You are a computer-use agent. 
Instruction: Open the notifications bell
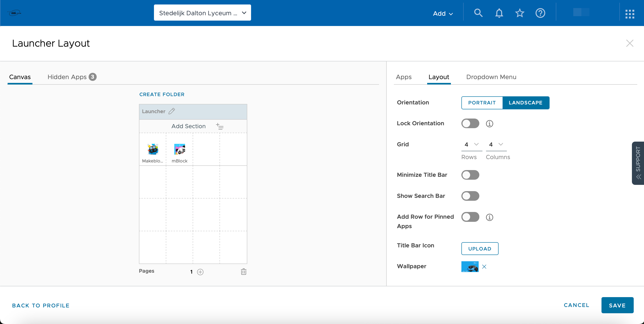point(499,13)
